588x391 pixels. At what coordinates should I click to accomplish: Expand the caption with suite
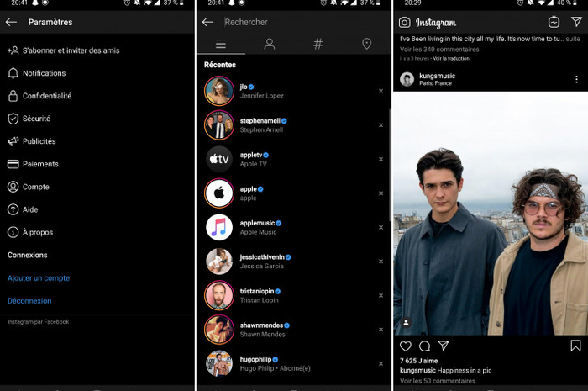click(x=573, y=39)
